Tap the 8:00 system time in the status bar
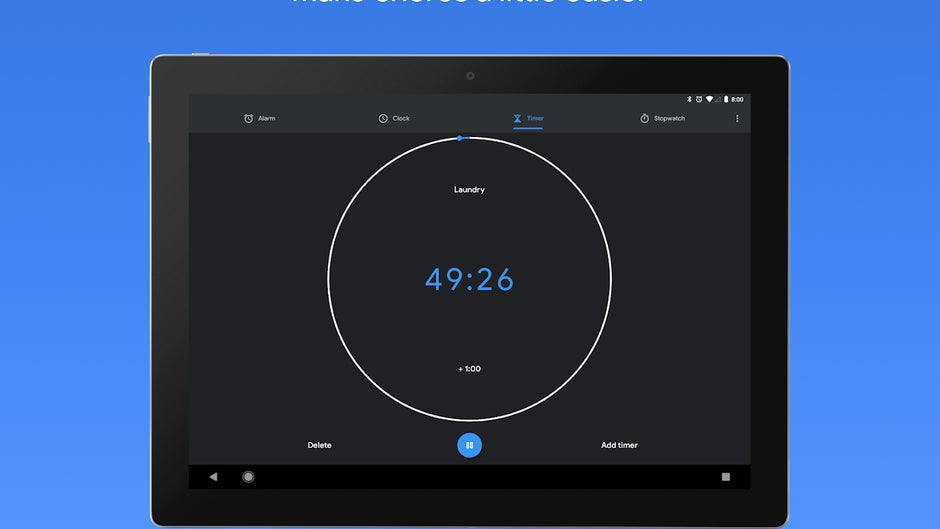 click(x=738, y=100)
